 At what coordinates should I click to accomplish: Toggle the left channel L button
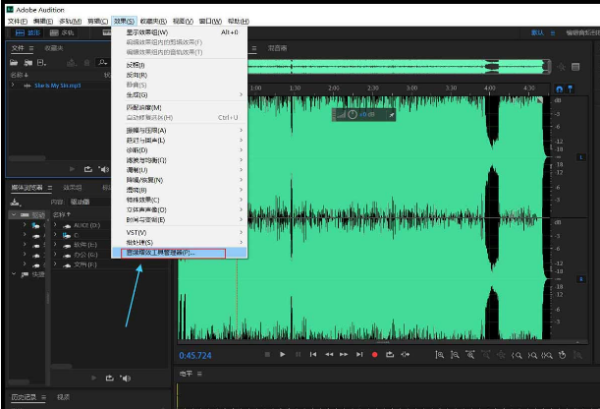coord(581,157)
